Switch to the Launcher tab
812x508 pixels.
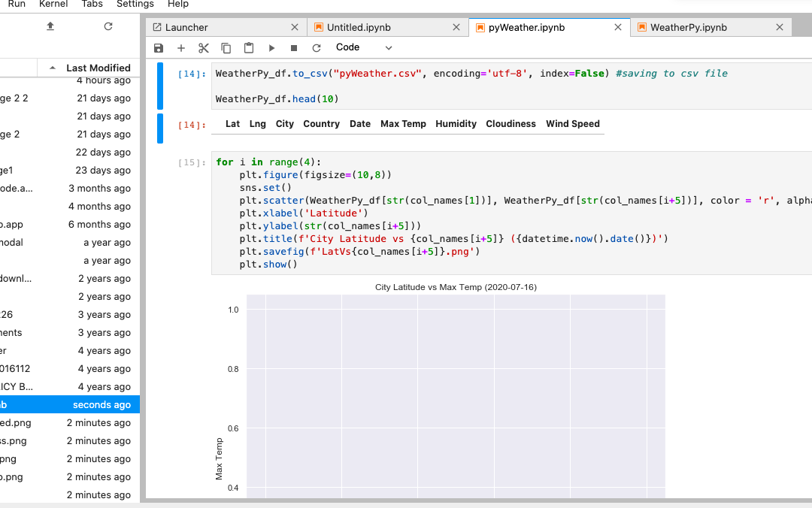[226, 28]
